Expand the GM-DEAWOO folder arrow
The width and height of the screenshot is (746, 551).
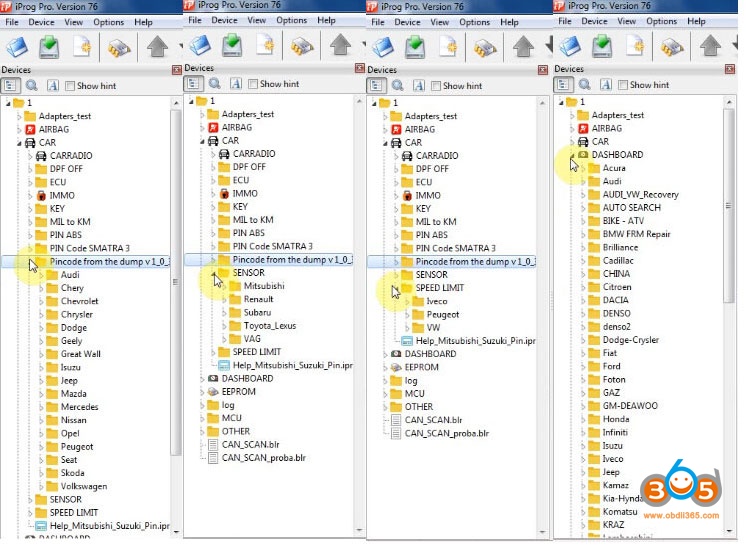click(x=583, y=406)
